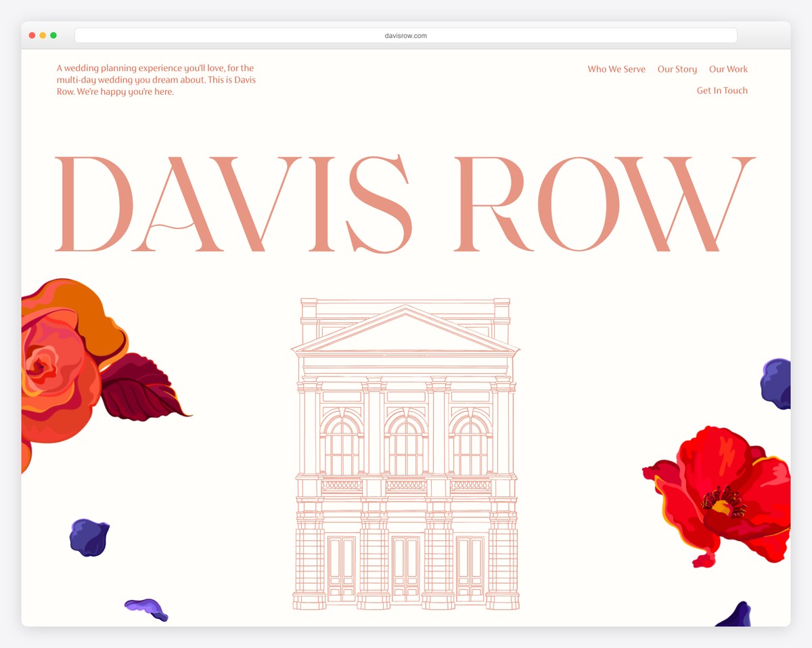Click Get In Touch
Screen dimensions: 812x648
pos(721,90)
